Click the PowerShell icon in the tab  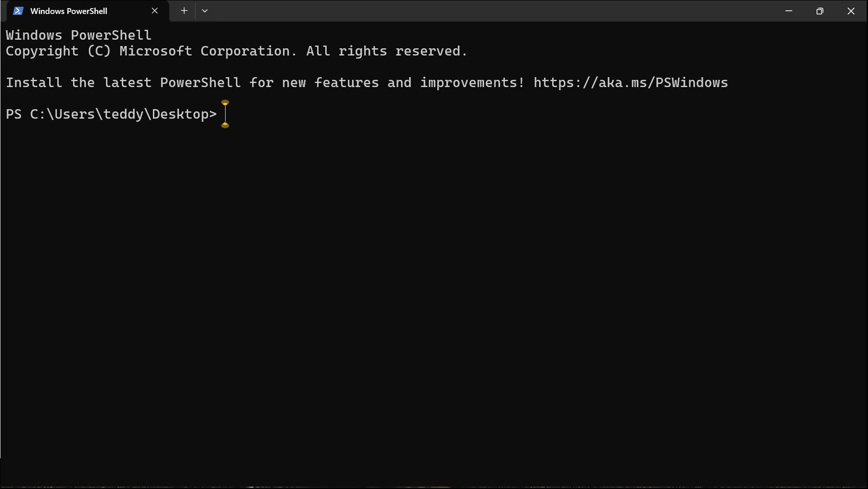(x=18, y=11)
